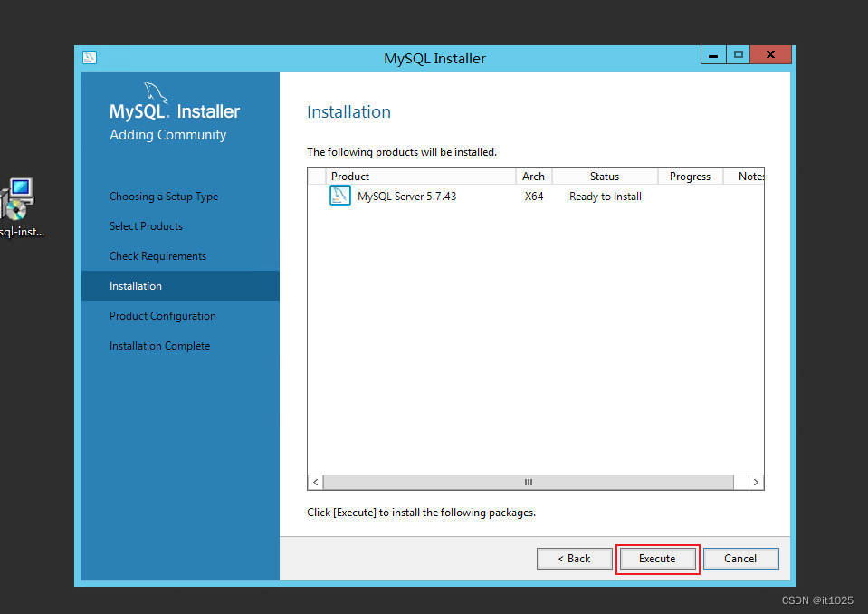Open the Check Requirements step
The width and height of the screenshot is (868, 614).
[x=157, y=256]
